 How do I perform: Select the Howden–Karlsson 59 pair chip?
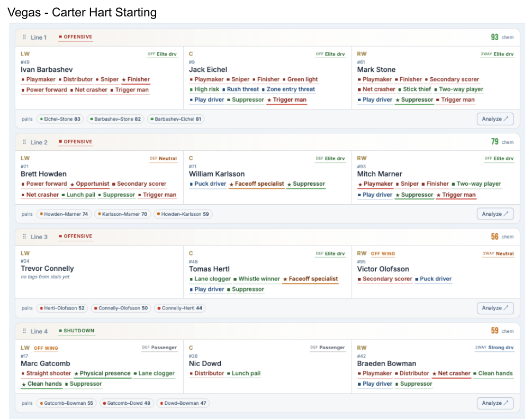183,214
